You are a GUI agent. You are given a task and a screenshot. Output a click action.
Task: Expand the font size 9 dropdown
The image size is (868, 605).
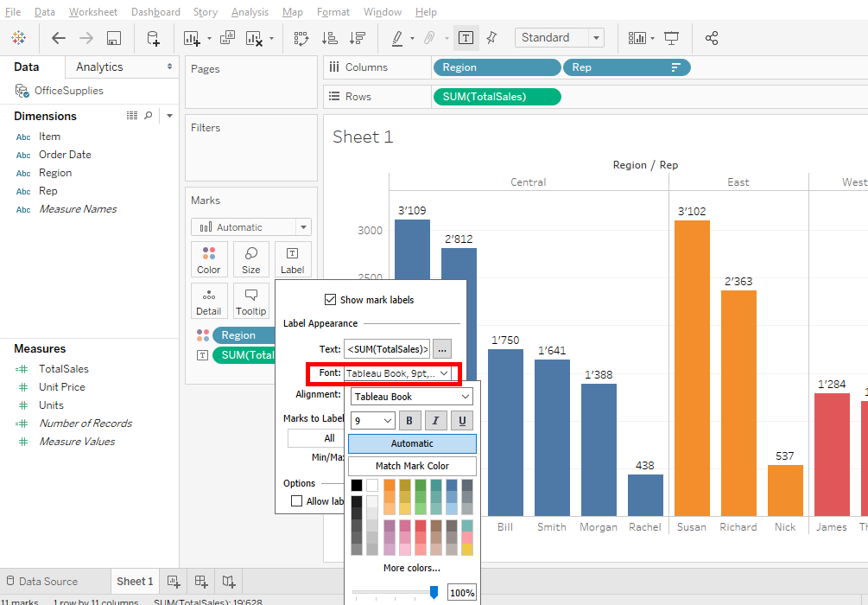point(373,421)
